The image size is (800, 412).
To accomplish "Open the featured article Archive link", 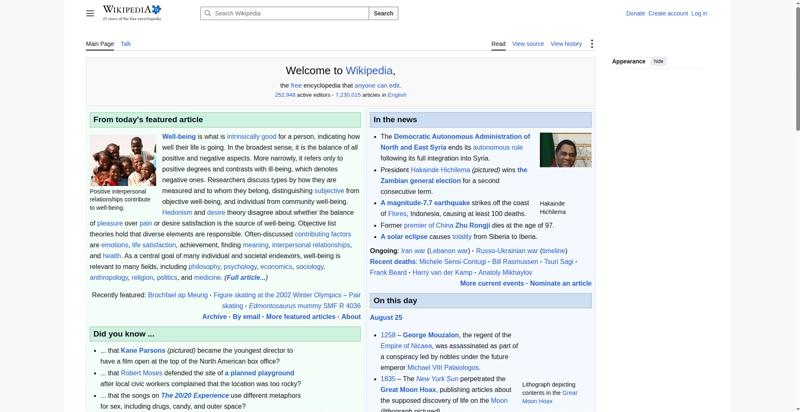I will [x=214, y=317].
